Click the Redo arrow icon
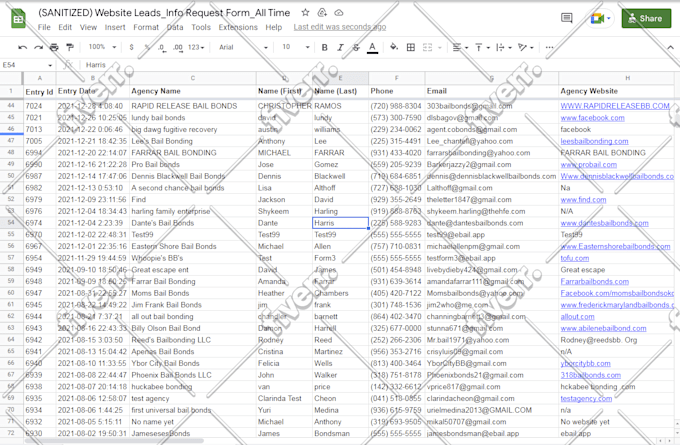This screenshot has height=445, width=680. [39, 47]
